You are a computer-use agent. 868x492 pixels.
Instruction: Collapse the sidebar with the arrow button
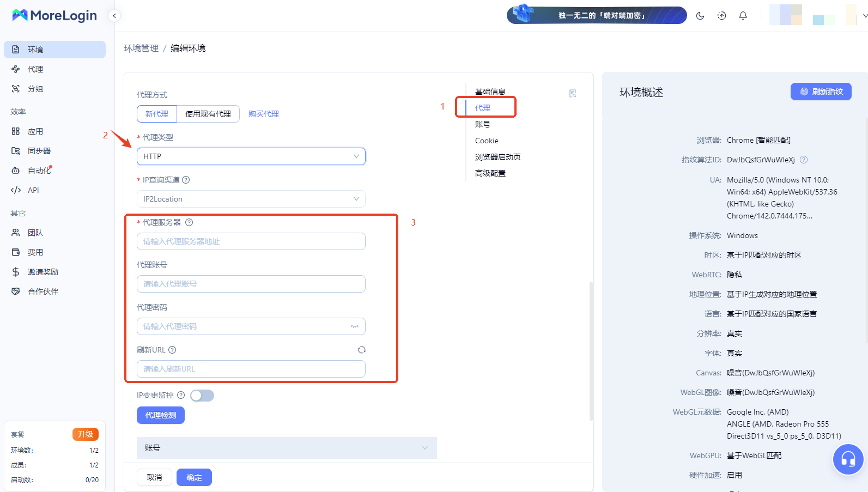(114, 16)
